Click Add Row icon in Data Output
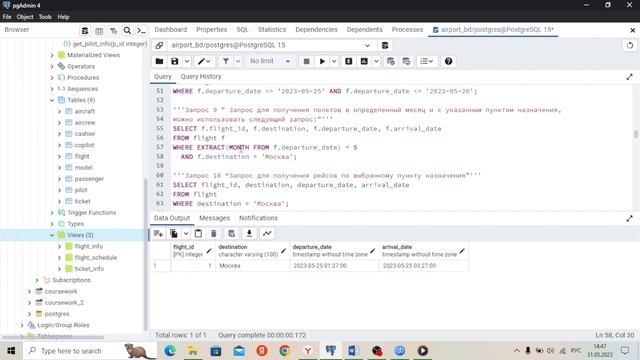This screenshot has width=640, height=360. click(158, 233)
